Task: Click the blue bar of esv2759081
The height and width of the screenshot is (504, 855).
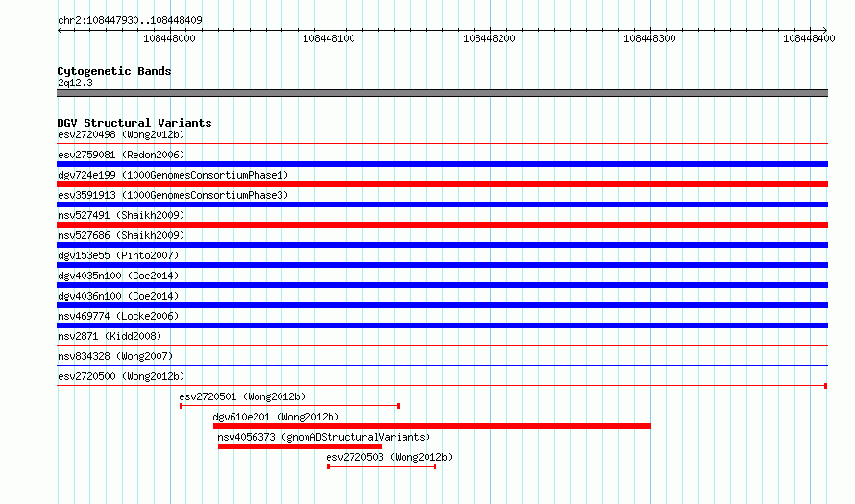Action: [442, 164]
